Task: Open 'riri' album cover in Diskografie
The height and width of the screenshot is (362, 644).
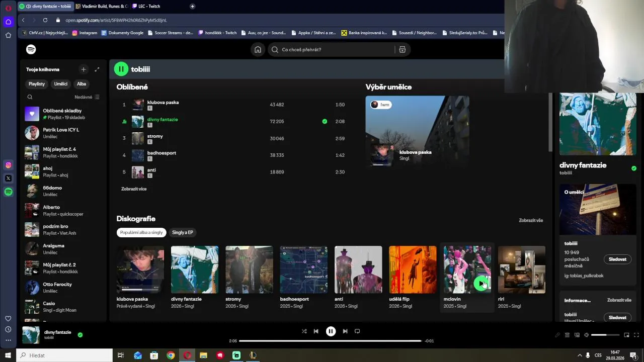Action: click(521, 269)
